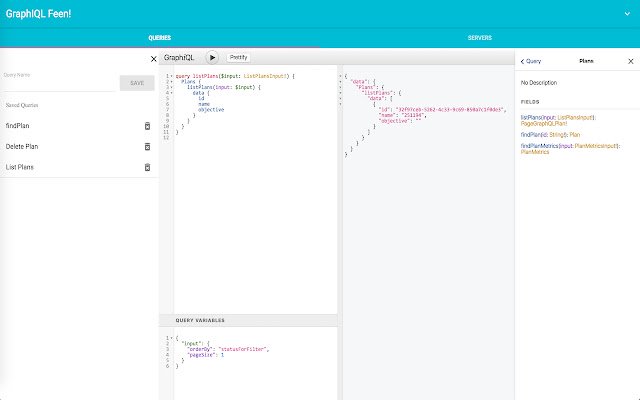Click trash icon beside Delete Plan
Image resolution: width=640 pixels, height=400 pixels.
tap(147, 147)
